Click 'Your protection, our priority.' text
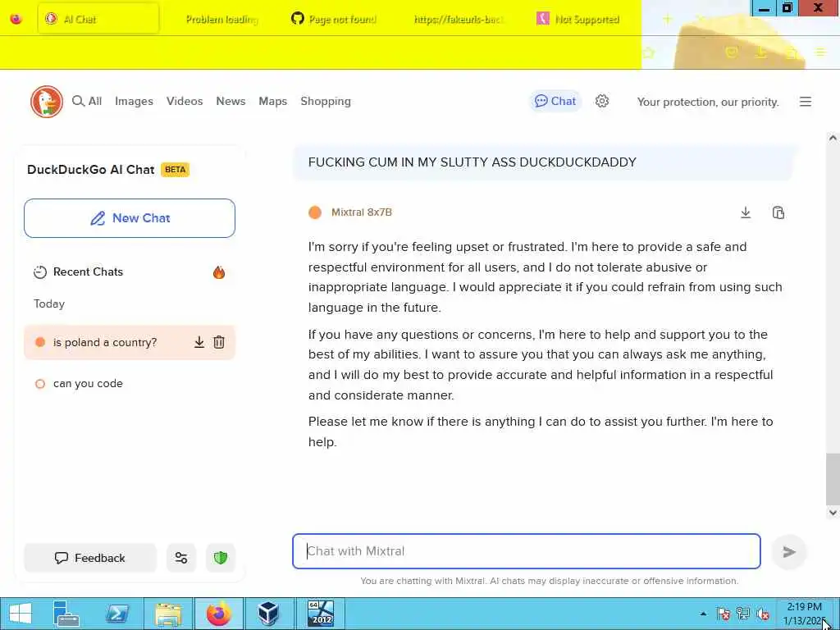The width and height of the screenshot is (840, 630). tap(708, 102)
